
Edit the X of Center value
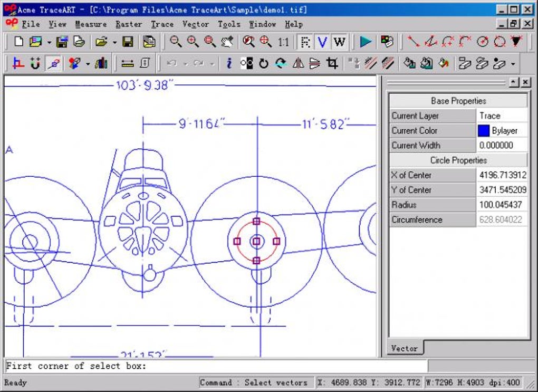tap(502, 175)
